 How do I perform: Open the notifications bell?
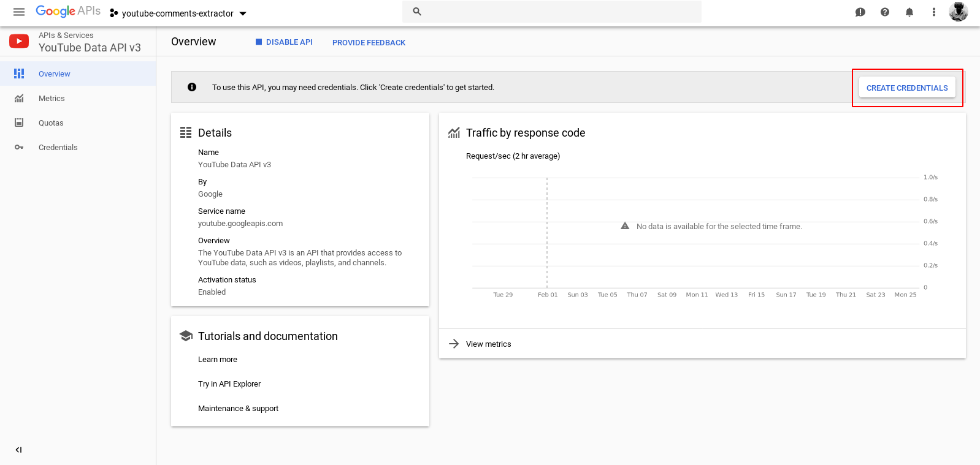[909, 12]
